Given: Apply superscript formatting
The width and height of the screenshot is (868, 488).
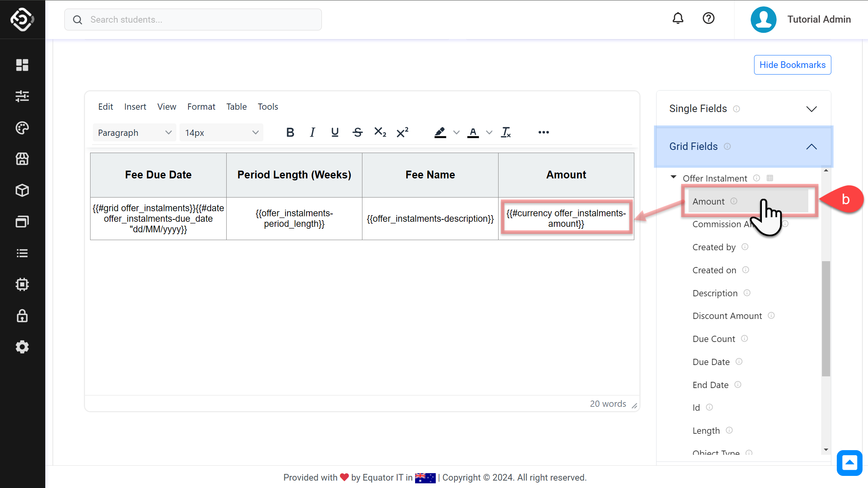Looking at the screenshot, I should coord(402,133).
